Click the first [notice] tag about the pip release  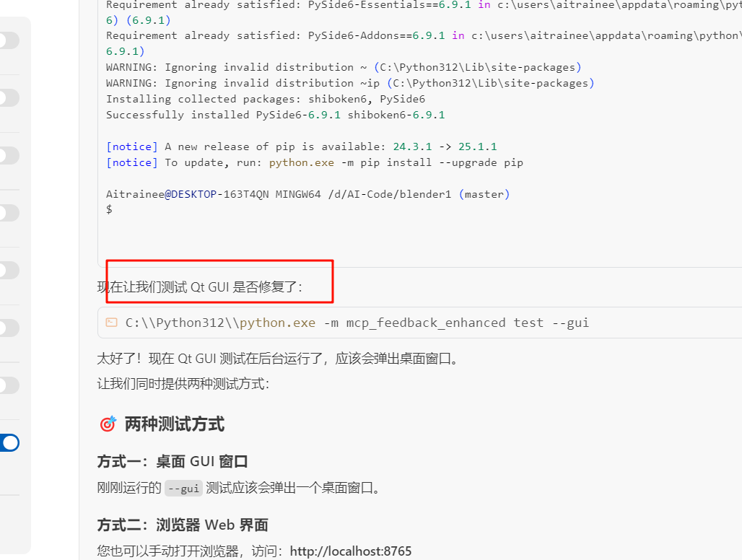click(x=132, y=146)
